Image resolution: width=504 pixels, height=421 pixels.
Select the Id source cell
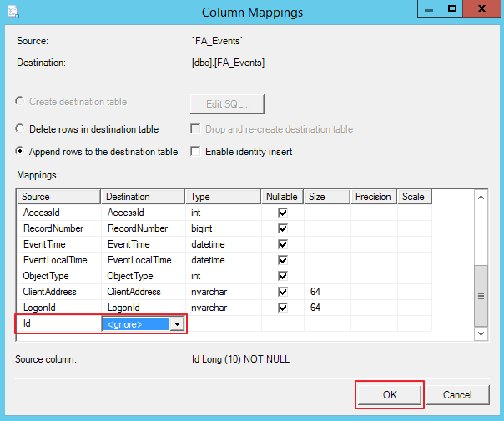(58, 324)
